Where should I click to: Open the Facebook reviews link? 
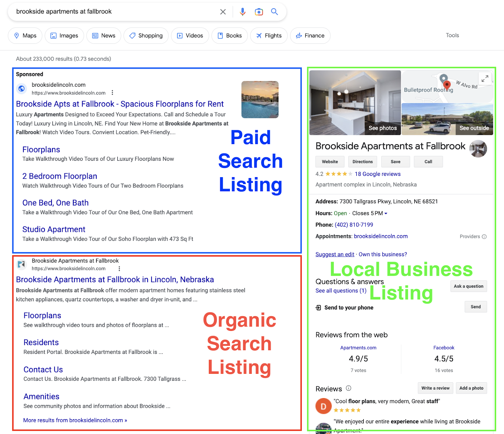coord(444,348)
